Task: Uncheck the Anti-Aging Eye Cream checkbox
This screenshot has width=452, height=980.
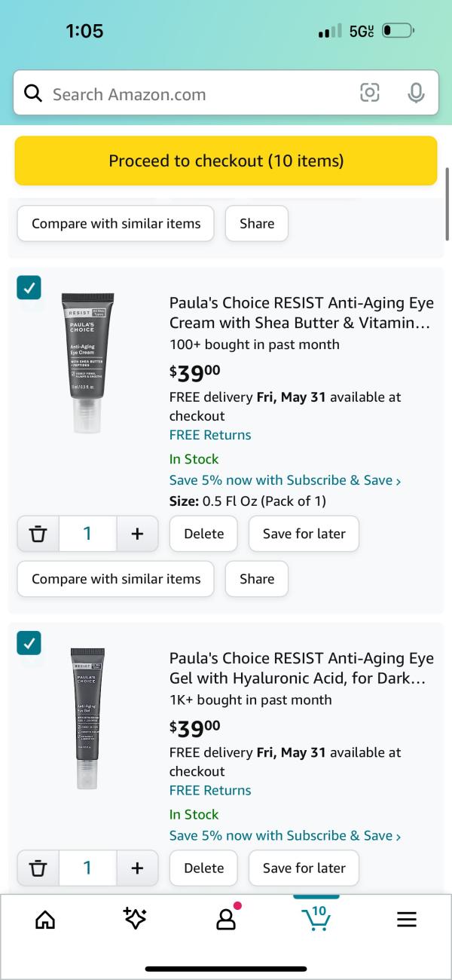Action: [x=29, y=287]
